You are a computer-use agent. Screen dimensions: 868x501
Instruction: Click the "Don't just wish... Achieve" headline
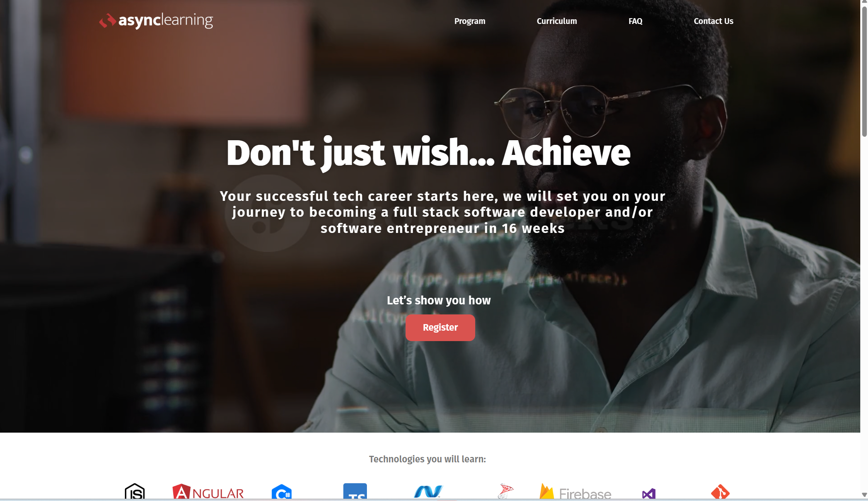coord(428,153)
